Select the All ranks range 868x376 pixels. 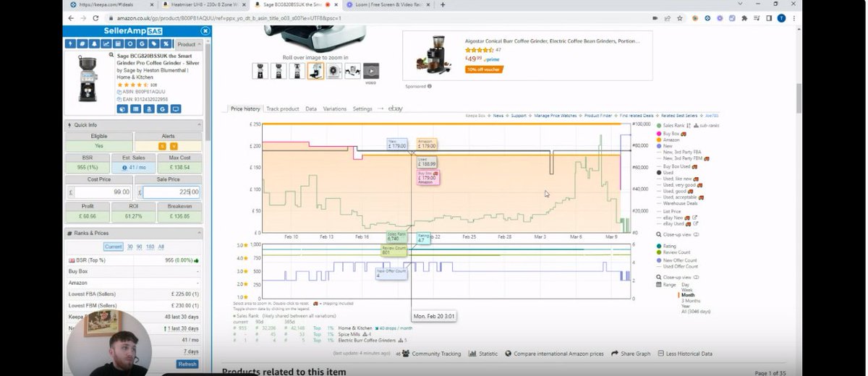pyautogui.click(x=161, y=247)
